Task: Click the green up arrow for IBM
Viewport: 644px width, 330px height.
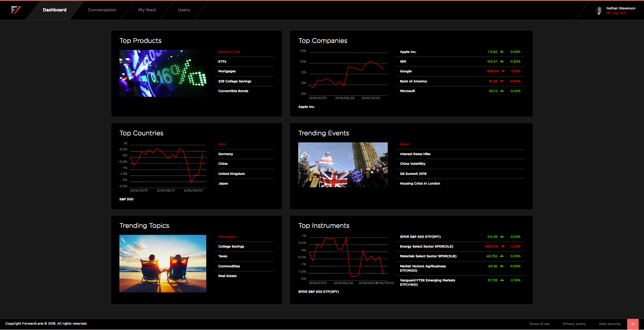Action: pos(502,61)
